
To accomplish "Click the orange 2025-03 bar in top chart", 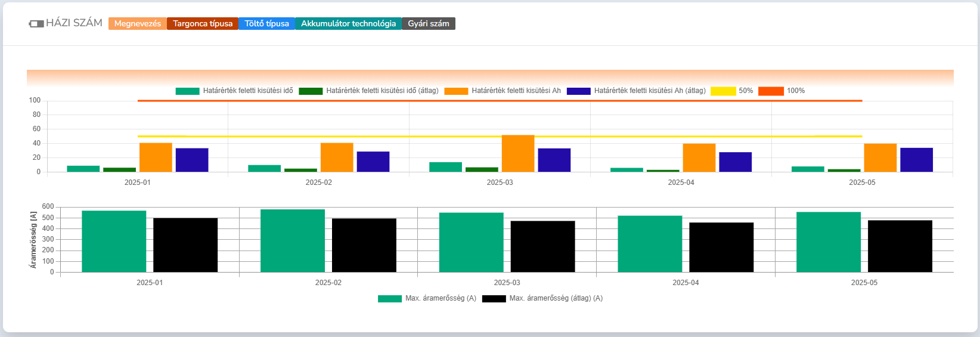I will [518, 154].
